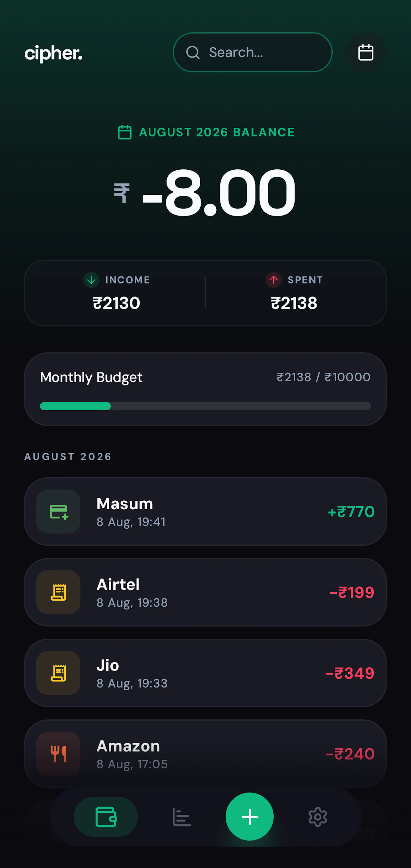411x868 pixels.
Task: Open the August 2026 Balance month selector
Action: click(x=206, y=132)
